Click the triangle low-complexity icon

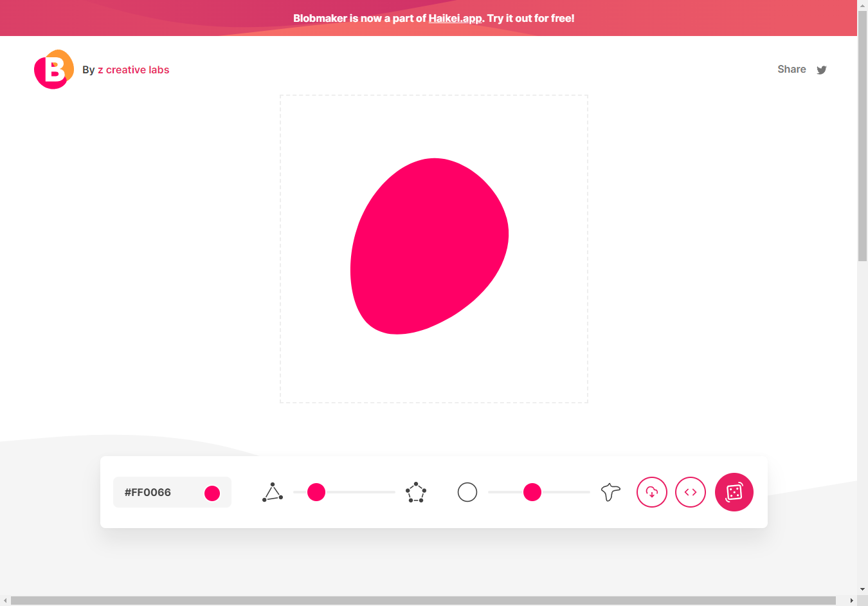point(273,492)
